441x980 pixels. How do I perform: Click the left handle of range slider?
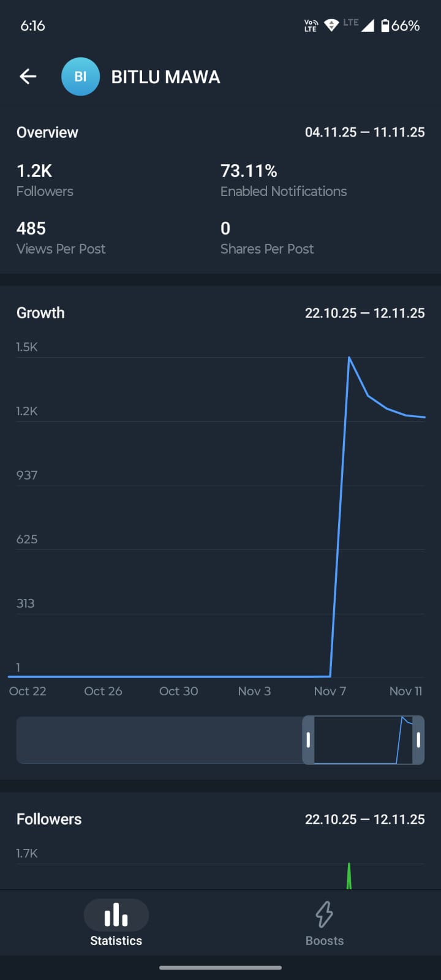(308, 740)
